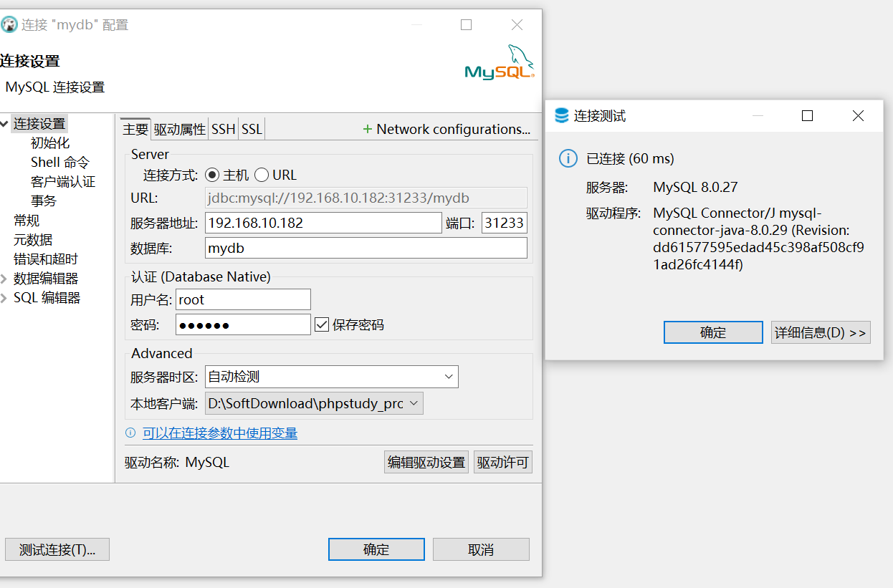Screen dimensions: 893x588
Task: Click the blue info icon beside 已连接
Action: pyautogui.click(x=568, y=158)
